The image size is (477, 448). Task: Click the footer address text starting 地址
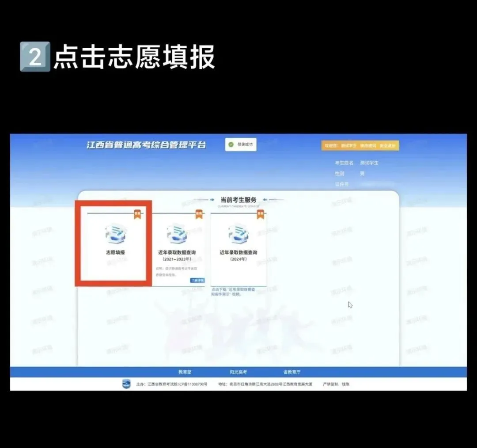(x=265, y=384)
